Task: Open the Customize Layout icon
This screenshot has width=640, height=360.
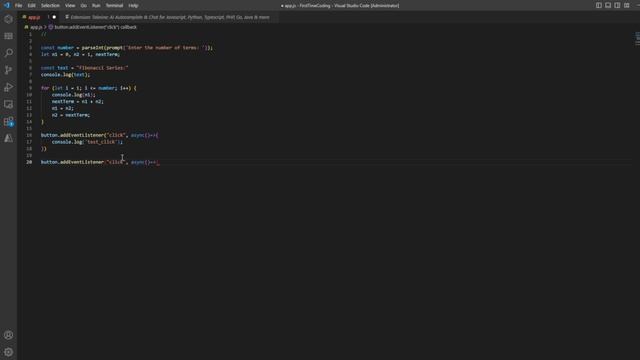Action: point(627,5)
